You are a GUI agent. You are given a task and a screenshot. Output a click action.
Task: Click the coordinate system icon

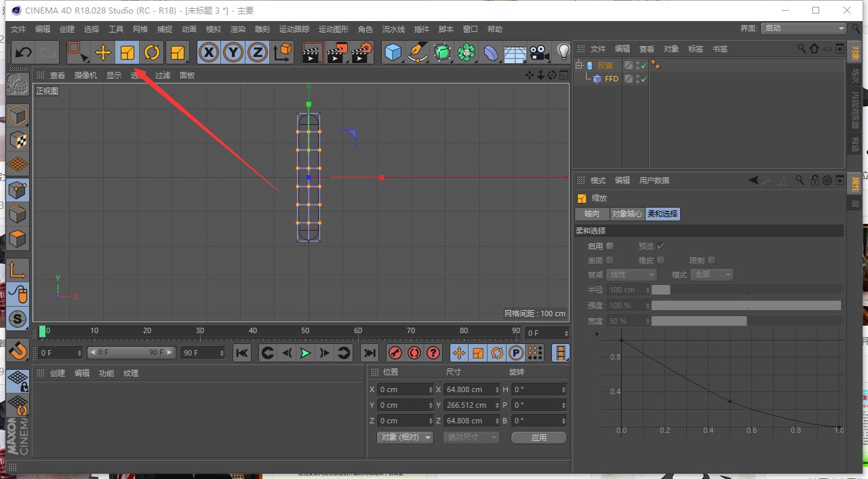coord(282,52)
